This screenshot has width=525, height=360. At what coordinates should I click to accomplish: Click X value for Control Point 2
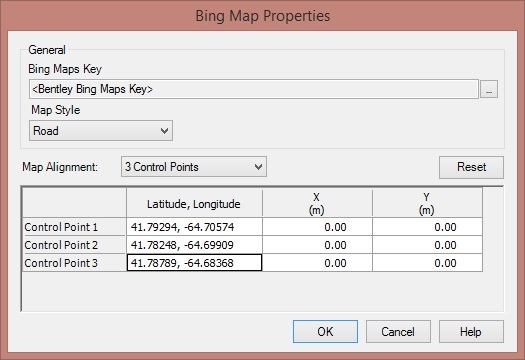317,245
